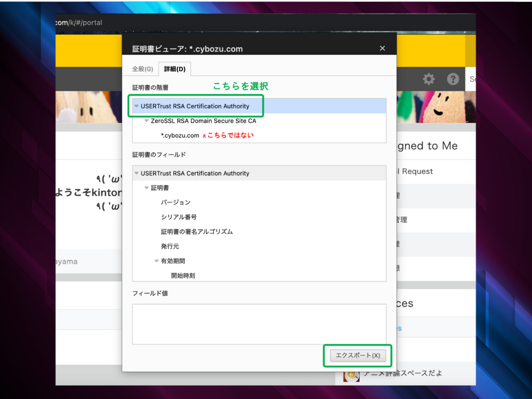Image resolution: width=532 pixels, height=399 pixels.
Task: Click inside the フィールド値 text box
Action: (x=259, y=324)
